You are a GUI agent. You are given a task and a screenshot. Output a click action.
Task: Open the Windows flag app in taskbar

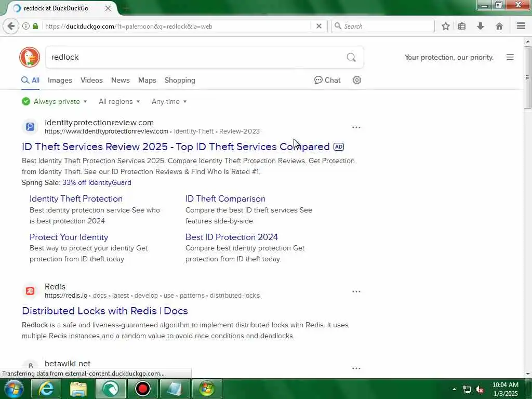click(207, 389)
